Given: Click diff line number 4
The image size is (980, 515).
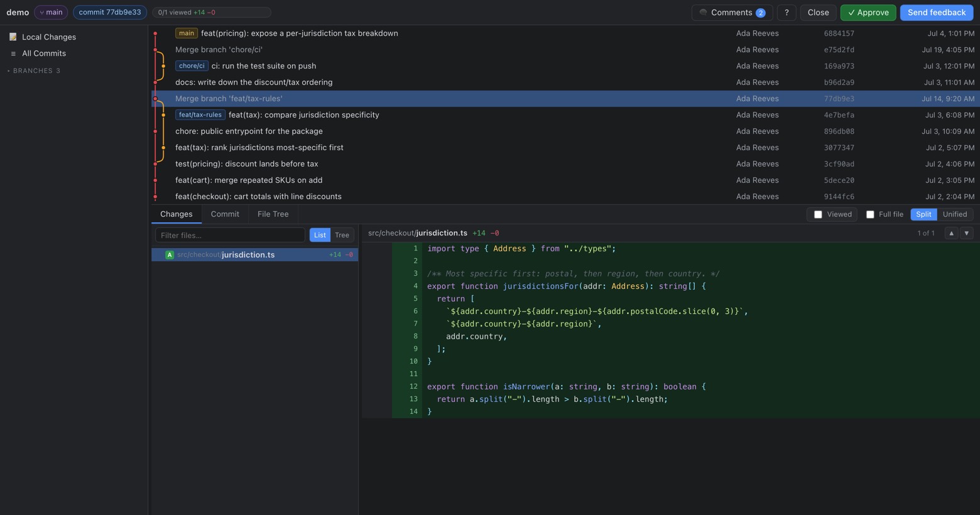Looking at the screenshot, I should [x=415, y=286].
